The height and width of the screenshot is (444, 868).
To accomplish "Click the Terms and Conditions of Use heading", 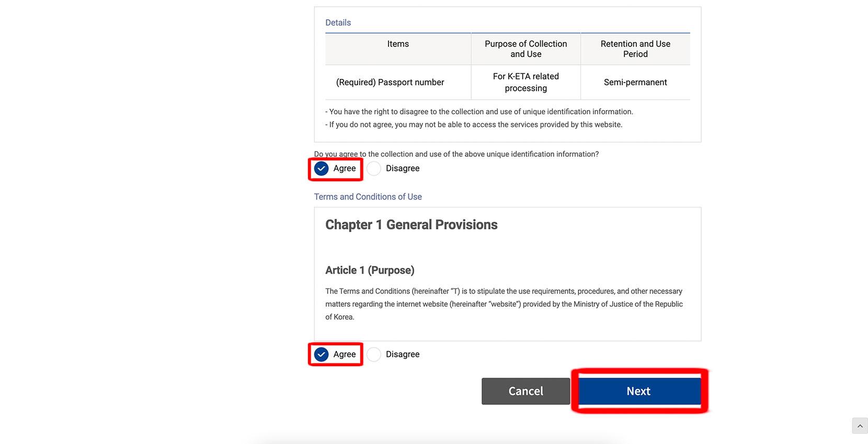I will tap(368, 196).
